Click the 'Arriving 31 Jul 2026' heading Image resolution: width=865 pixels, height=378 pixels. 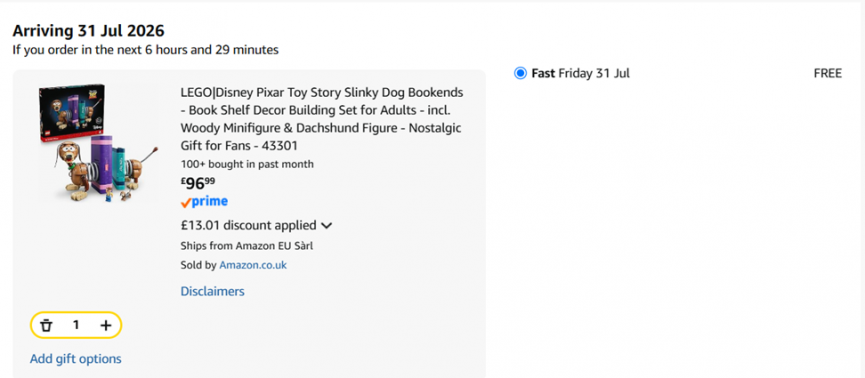(x=88, y=30)
